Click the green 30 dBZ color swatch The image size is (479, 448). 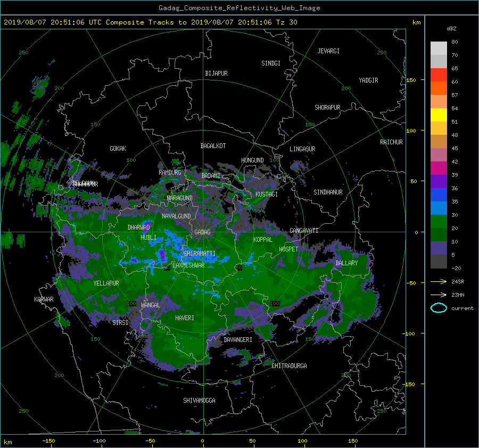[x=439, y=221]
